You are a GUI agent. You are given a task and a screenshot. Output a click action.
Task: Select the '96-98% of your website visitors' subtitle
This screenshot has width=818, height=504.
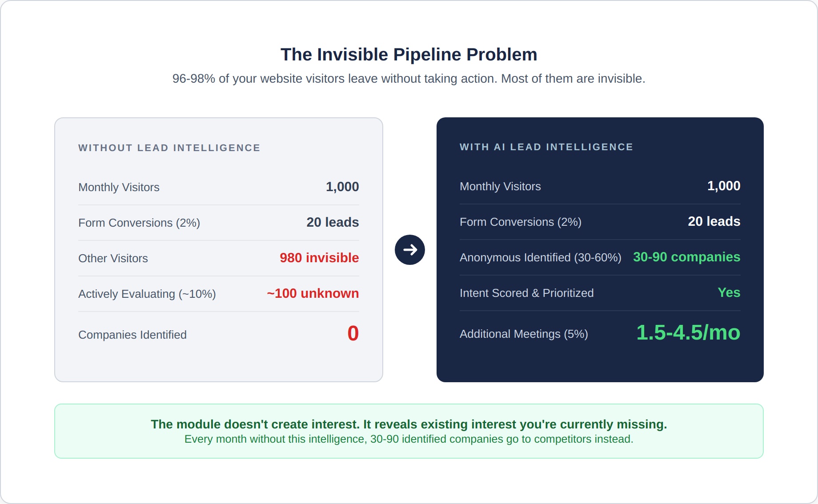coord(409,79)
